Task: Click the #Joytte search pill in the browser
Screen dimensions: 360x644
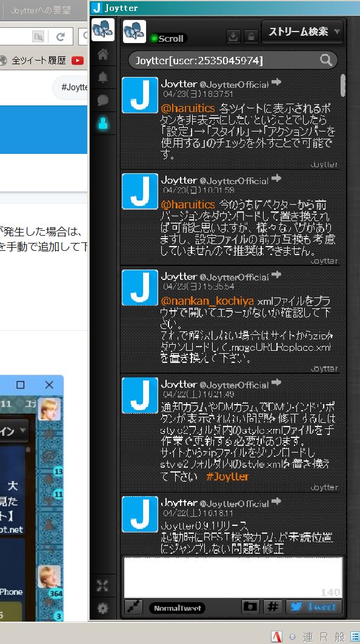Action: tap(70, 87)
